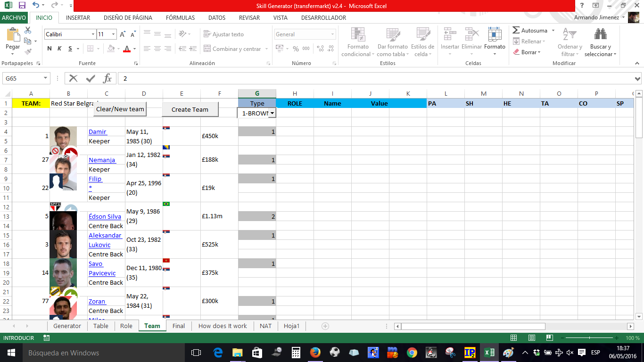Image resolution: width=644 pixels, height=362 pixels.
Task: Switch to the Final sheet tab
Action: (178, 326)
